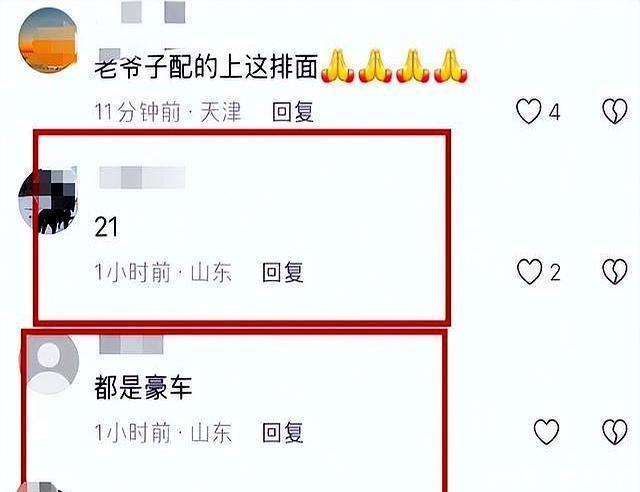
Task: Tap the like count 4 on top comment
Action: (554, 112)
